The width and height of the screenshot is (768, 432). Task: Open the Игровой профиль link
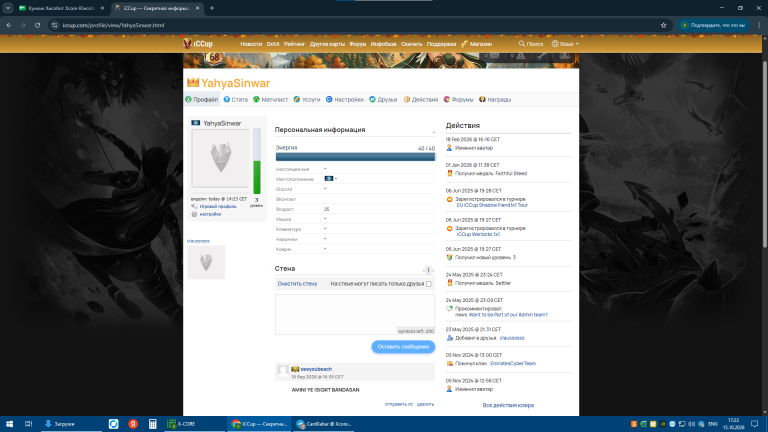coord(218,207)
